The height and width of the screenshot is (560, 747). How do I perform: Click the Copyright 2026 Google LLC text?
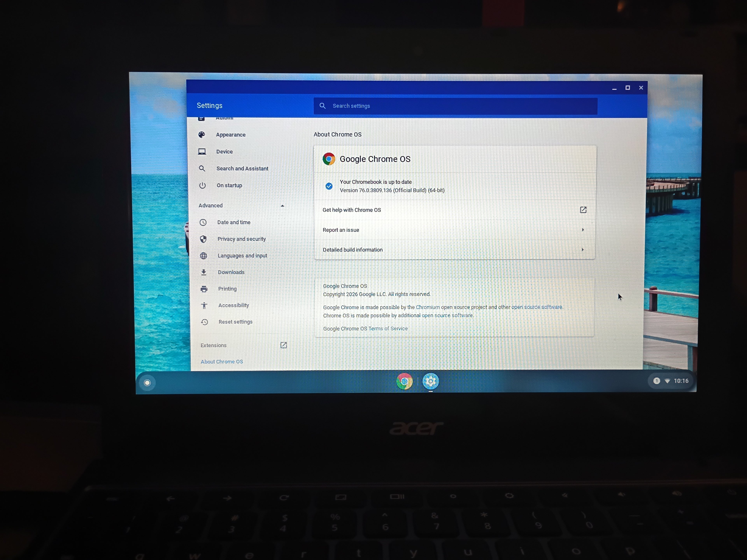377,294
